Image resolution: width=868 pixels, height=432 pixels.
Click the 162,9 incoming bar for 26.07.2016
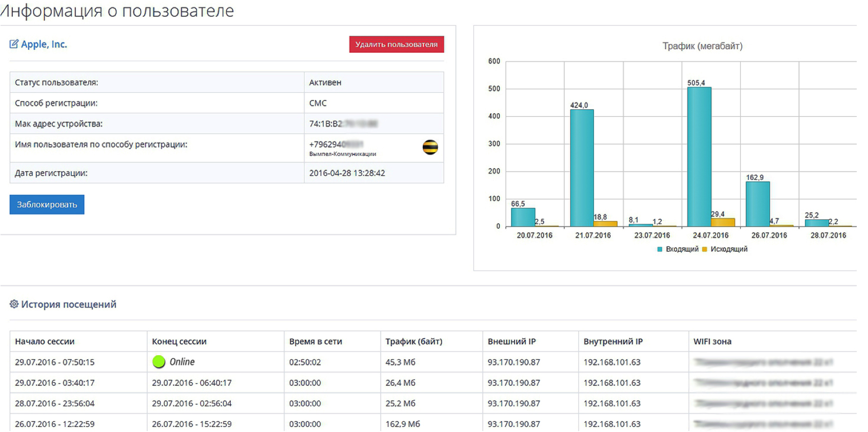click(758, 204)
